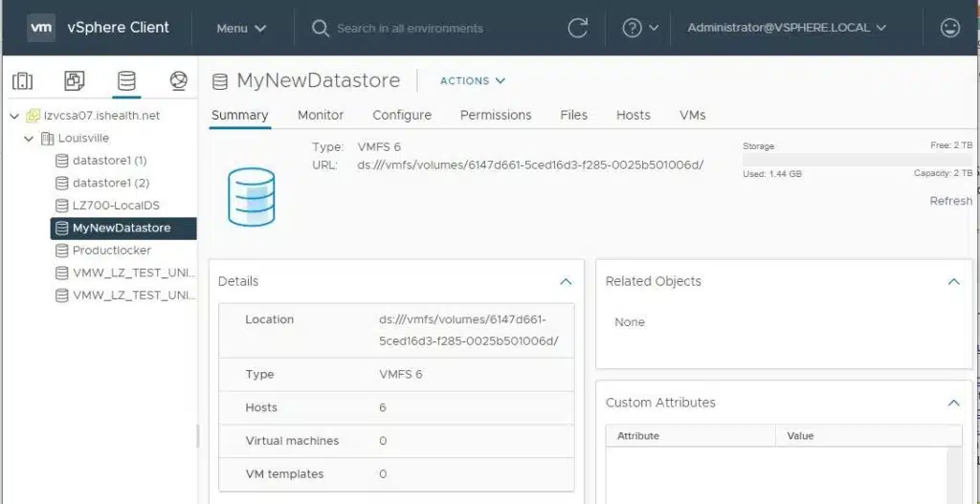The image size is (980, 504).
Task: Click the Refresh link under storage capacity
Action: pyautogui.click(x=950, y=201)
